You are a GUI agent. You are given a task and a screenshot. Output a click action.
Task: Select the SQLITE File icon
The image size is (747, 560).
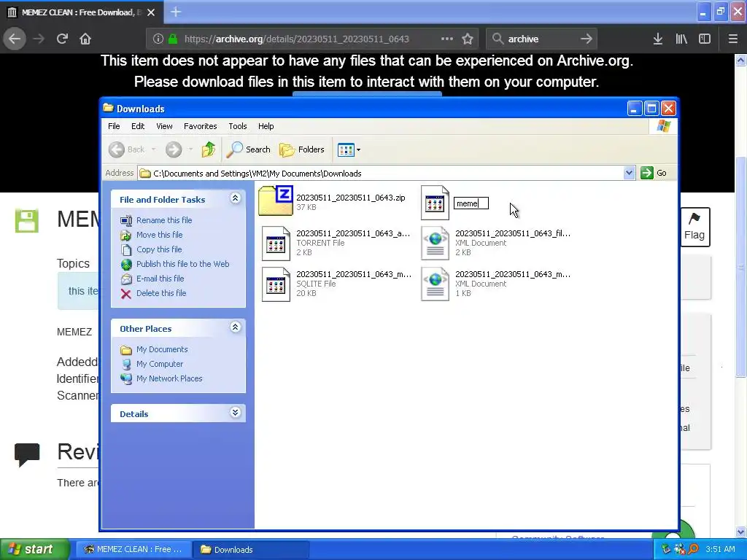click(276, 284)
